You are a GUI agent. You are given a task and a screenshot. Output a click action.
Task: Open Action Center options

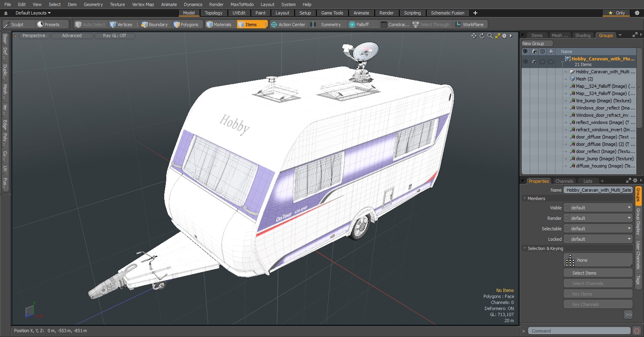[288, 25]
